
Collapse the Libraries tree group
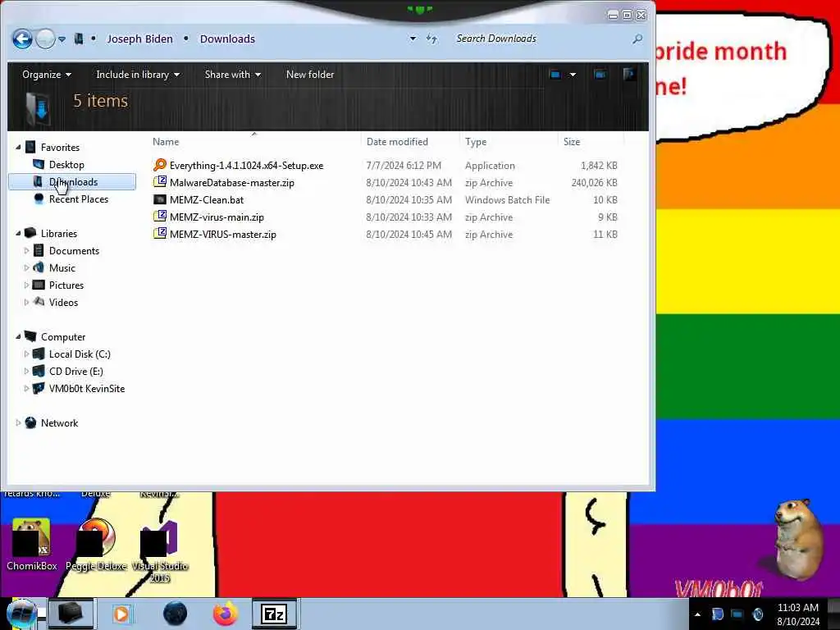coord(18,233)
